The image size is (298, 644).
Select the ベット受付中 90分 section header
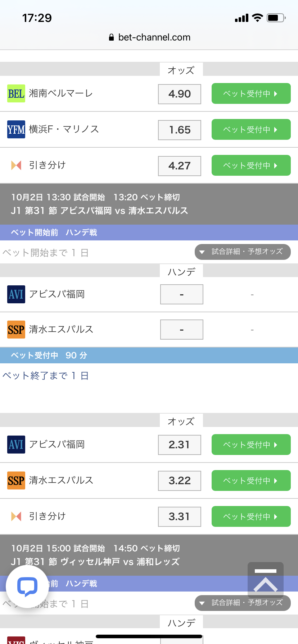click(x=149, y=355)
